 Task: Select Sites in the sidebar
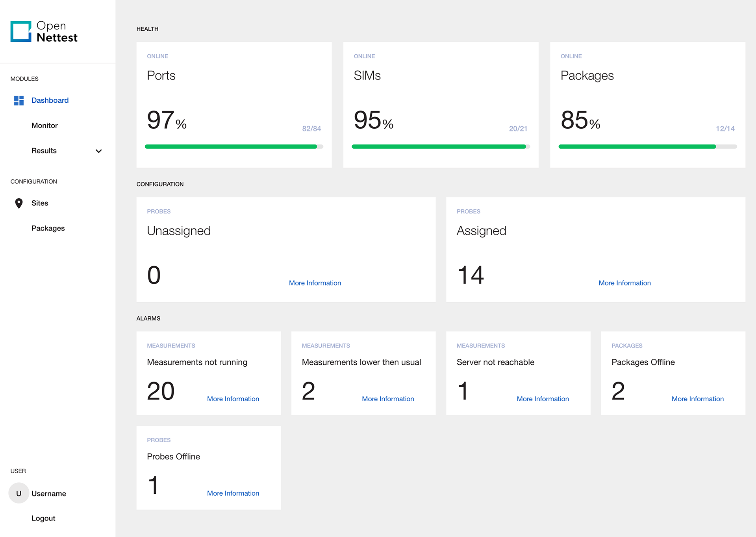40,203
